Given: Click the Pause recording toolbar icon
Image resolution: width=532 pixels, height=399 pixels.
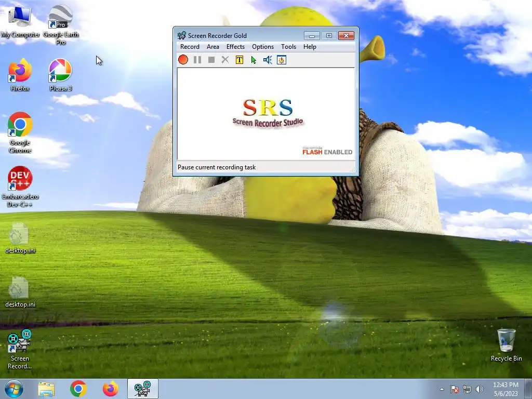Looking at the screenshot, I should pyautogui.click(x=197, y=60).
